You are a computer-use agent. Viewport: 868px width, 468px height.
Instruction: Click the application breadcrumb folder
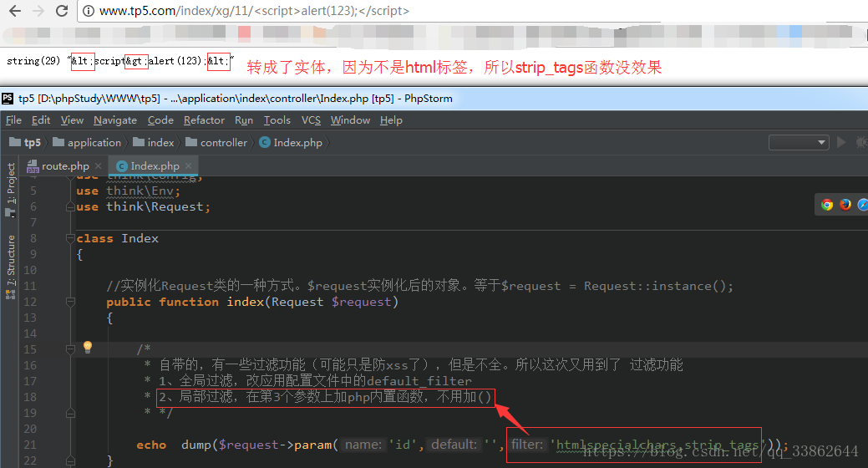(x=87, y=142)
